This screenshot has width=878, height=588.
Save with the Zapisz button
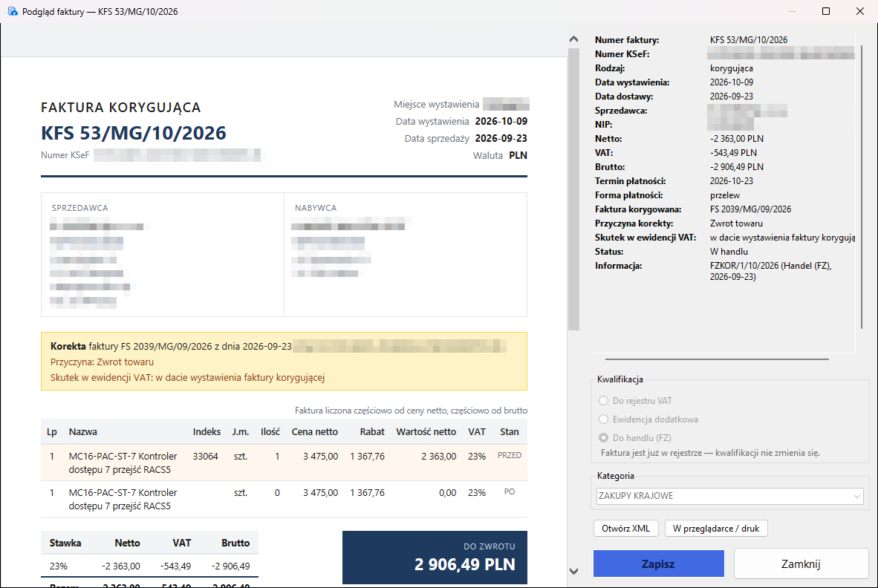[x=658, y=564]
